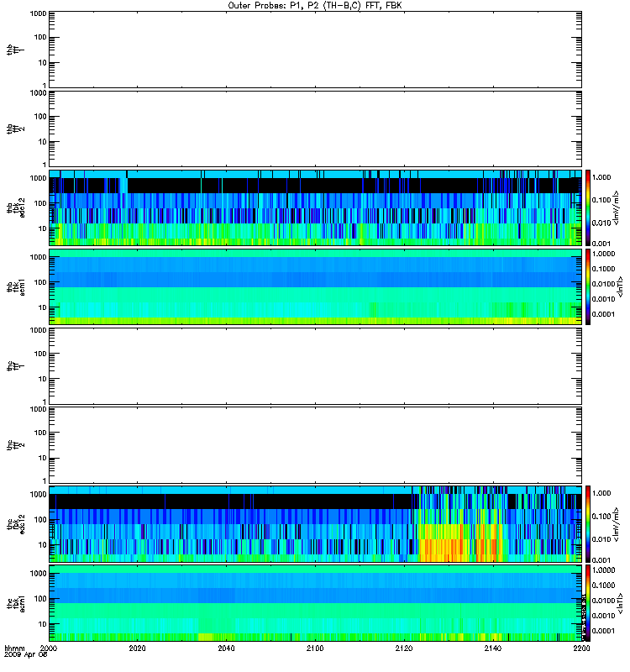Image resolution: width=630 pixels, height=672 pixels.
Task: Click the 1 y-axis tick of thc fff 2
Action: click(45, 480)
